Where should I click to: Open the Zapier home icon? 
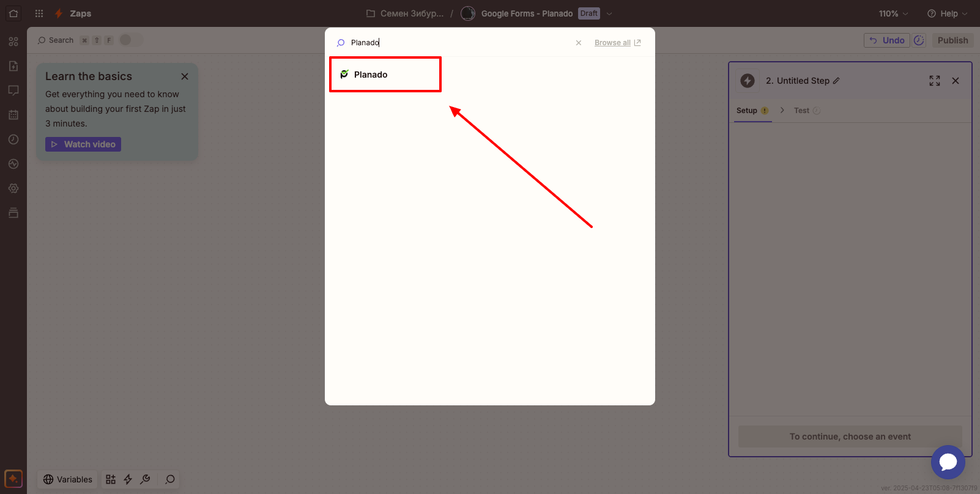click(x=13, y=13)
